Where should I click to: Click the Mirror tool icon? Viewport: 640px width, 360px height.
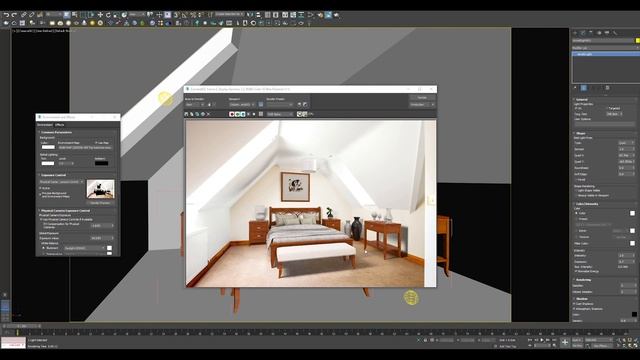249,15
